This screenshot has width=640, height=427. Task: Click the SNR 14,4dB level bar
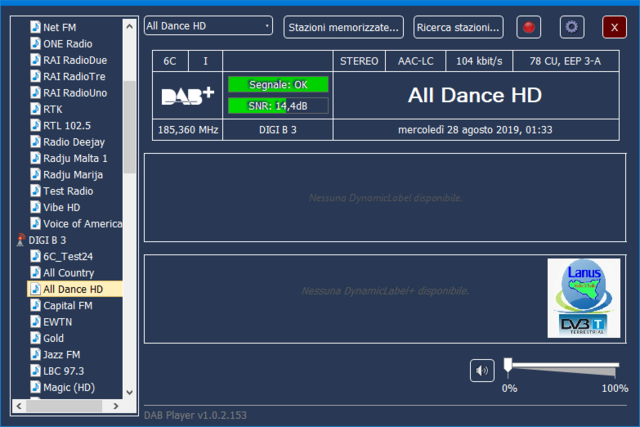[278, 106]
